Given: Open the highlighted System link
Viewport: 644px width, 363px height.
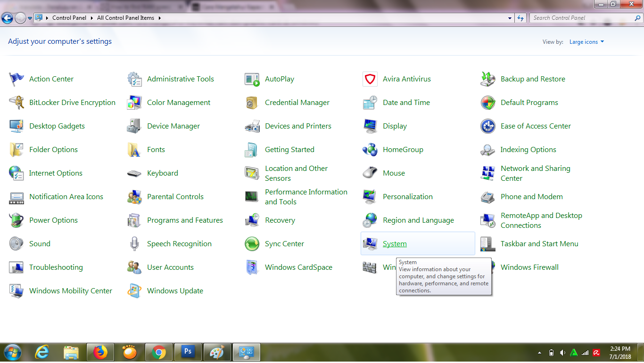Looking at the screenshot, I should pos(395,244).
